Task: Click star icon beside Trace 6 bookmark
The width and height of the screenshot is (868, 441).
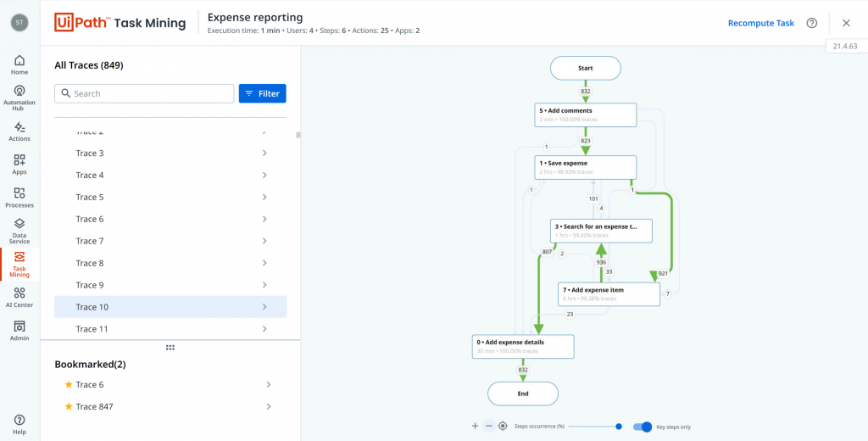Action: [69, 384]
